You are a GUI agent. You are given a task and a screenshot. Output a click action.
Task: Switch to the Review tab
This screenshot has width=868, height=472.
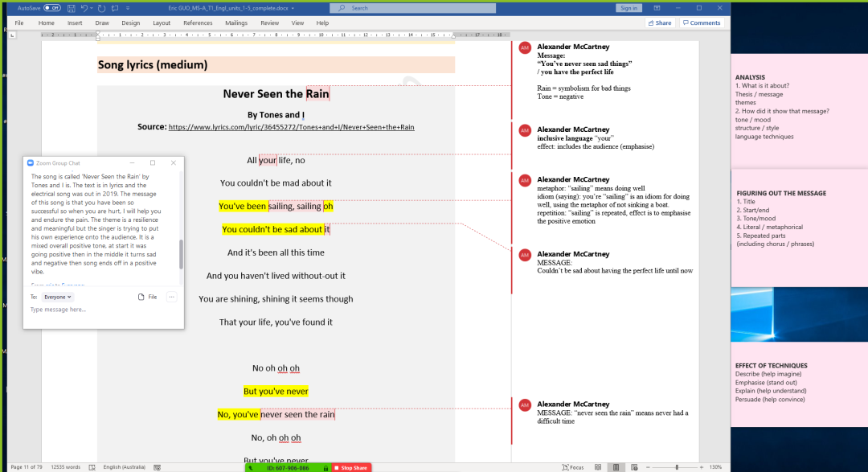point(269,23)
